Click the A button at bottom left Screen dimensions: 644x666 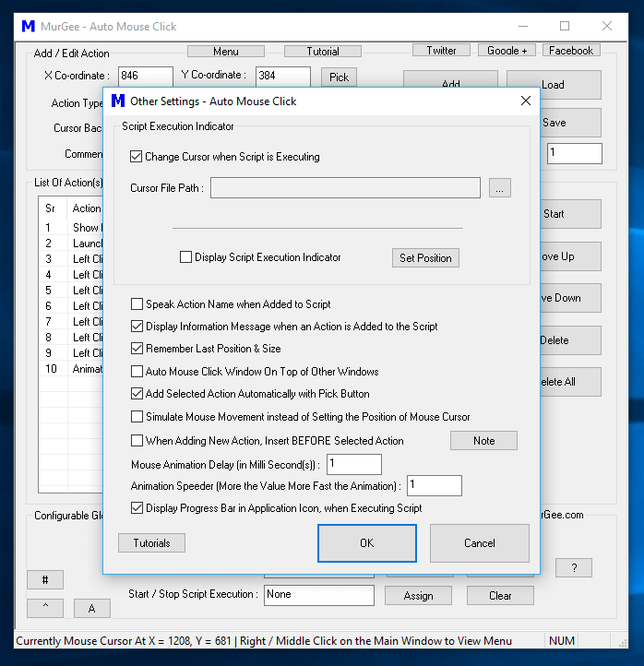tap(91, 608)
